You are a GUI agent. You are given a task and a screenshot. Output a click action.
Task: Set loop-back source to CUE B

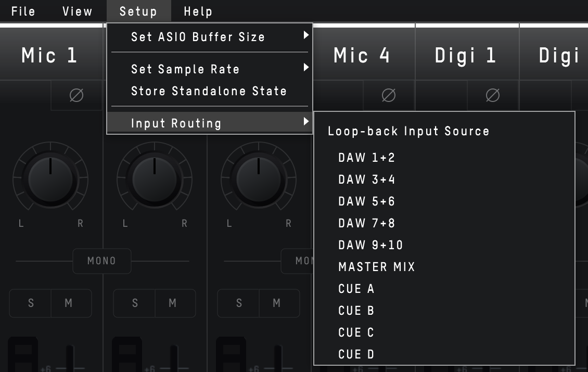point(444,311)
